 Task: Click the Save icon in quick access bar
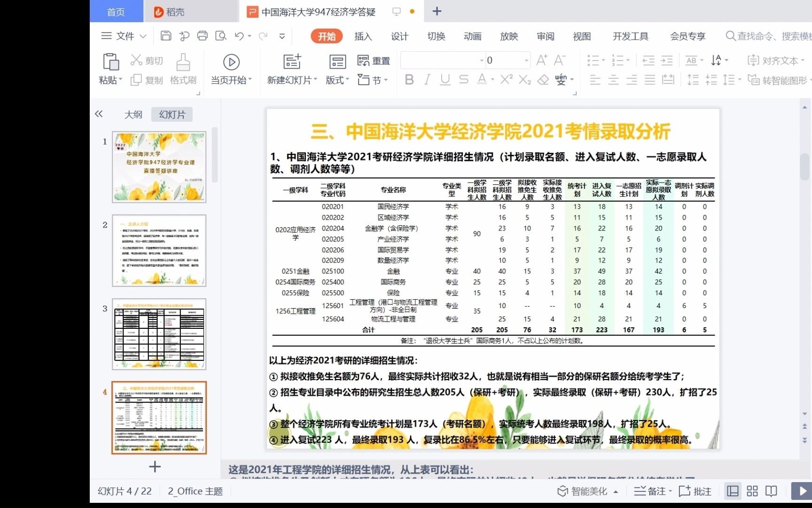click(x=165, y=36)
